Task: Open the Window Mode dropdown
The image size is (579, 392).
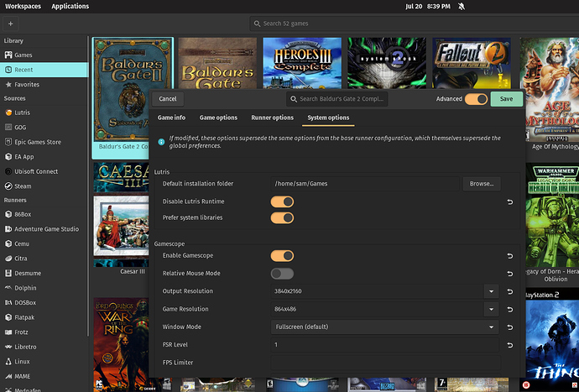Action: click(x=384, y=327)
